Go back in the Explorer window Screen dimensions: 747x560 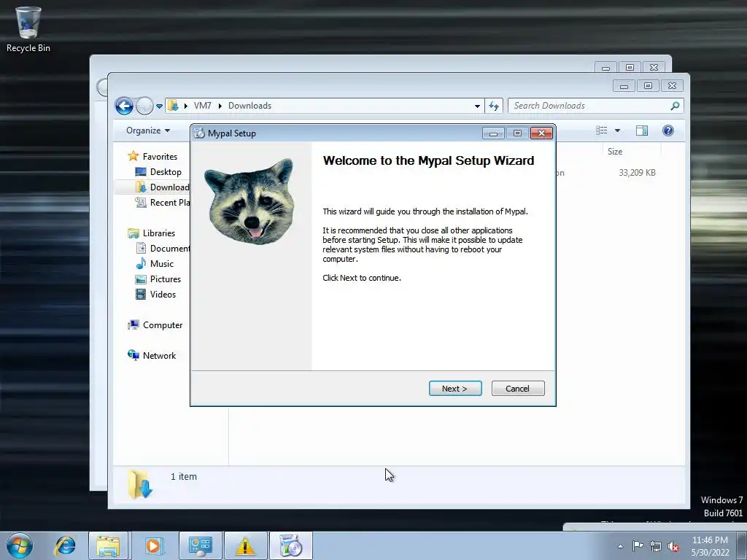pos(124,106)
